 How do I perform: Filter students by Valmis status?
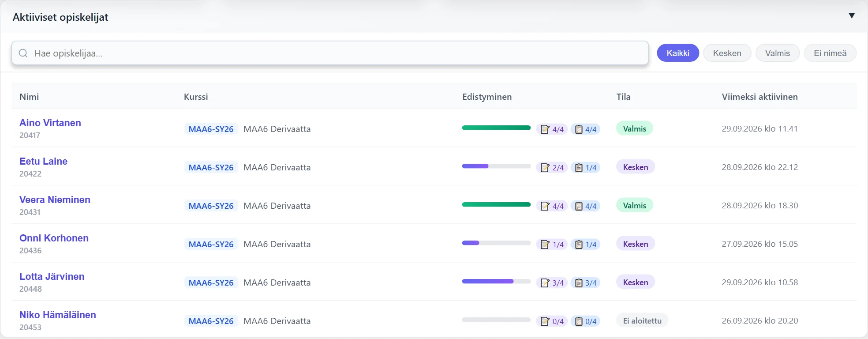pyautogui.click(x=777, y=53)
